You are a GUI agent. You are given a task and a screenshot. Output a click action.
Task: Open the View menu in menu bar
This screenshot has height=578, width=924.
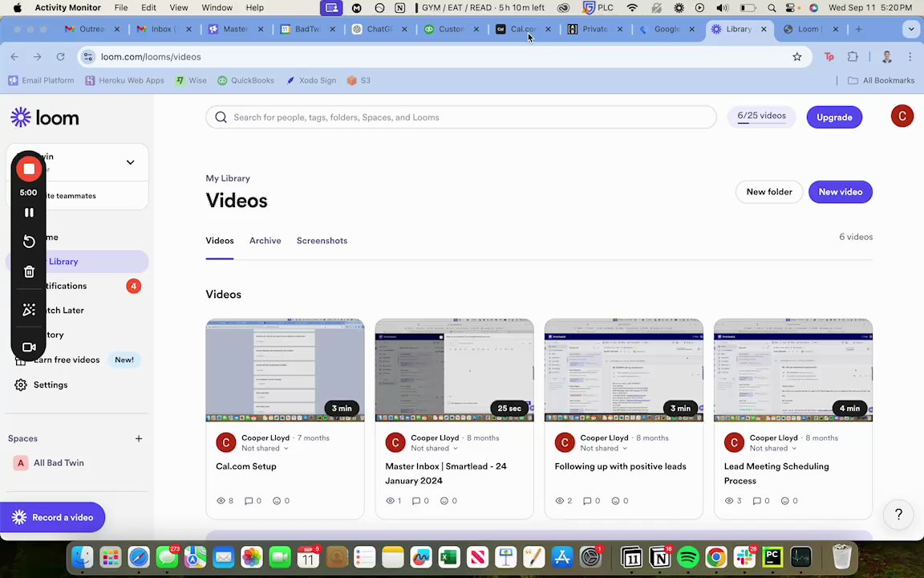179,8
